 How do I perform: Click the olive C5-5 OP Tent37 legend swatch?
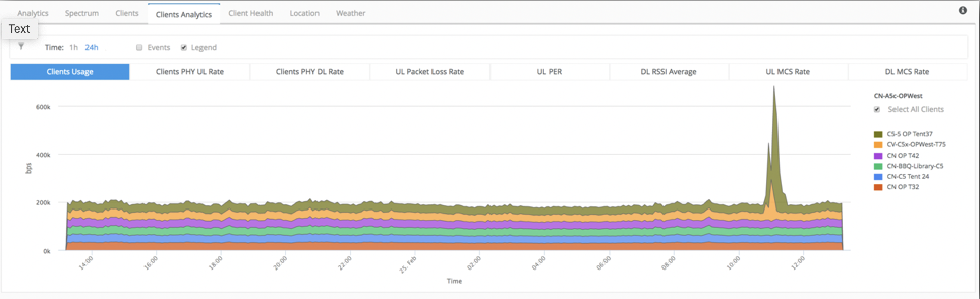(878, 135)
